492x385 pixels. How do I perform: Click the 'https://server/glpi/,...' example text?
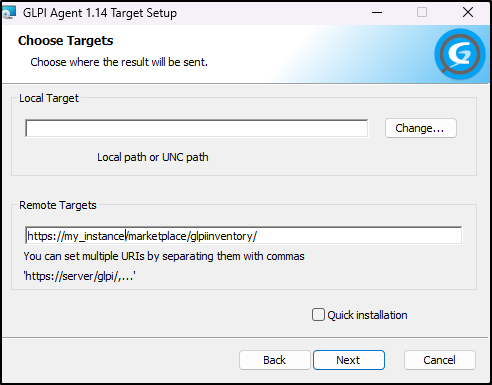(x=79, y=276)
